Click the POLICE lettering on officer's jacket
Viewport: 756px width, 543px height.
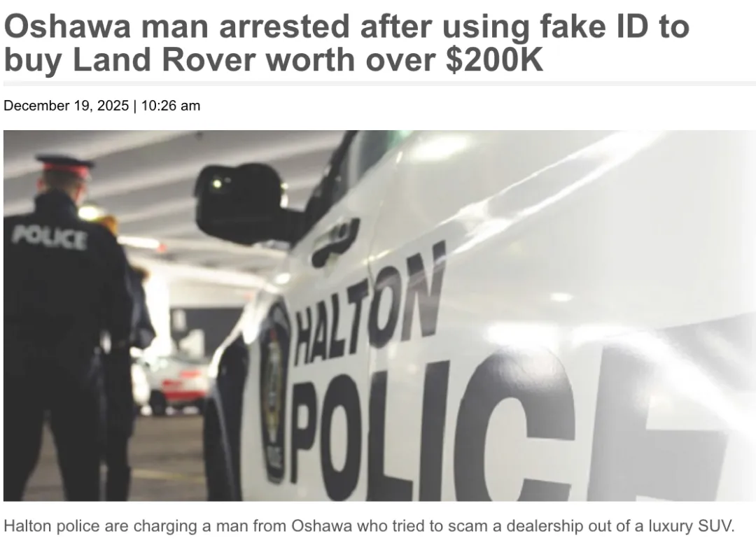(50, 238)
